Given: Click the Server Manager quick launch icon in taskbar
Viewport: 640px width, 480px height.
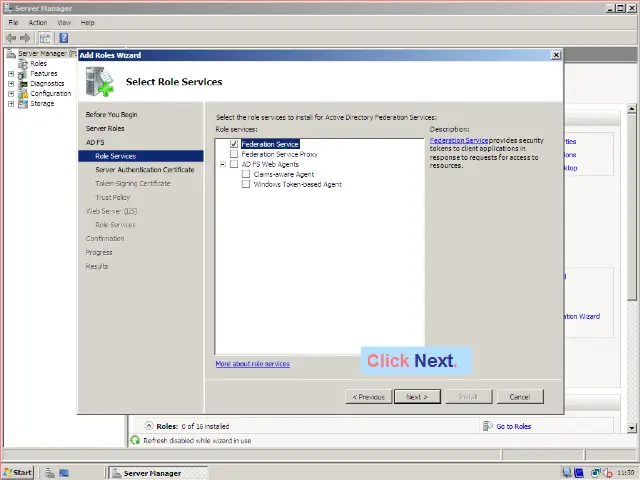Looking at the screenshot, I should pos(50,473).
